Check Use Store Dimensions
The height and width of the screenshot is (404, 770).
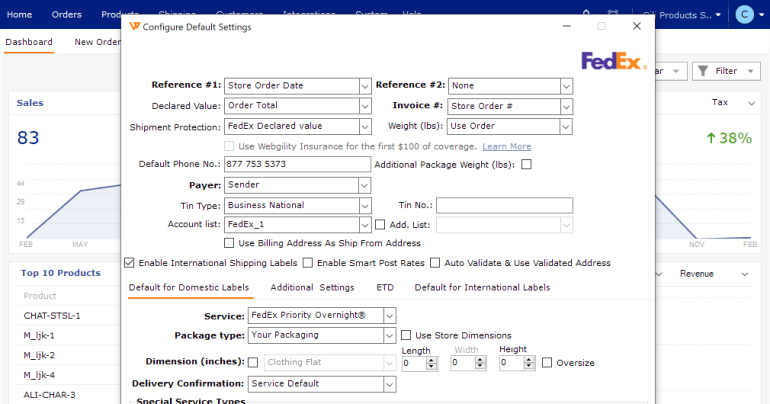[406, 335]
